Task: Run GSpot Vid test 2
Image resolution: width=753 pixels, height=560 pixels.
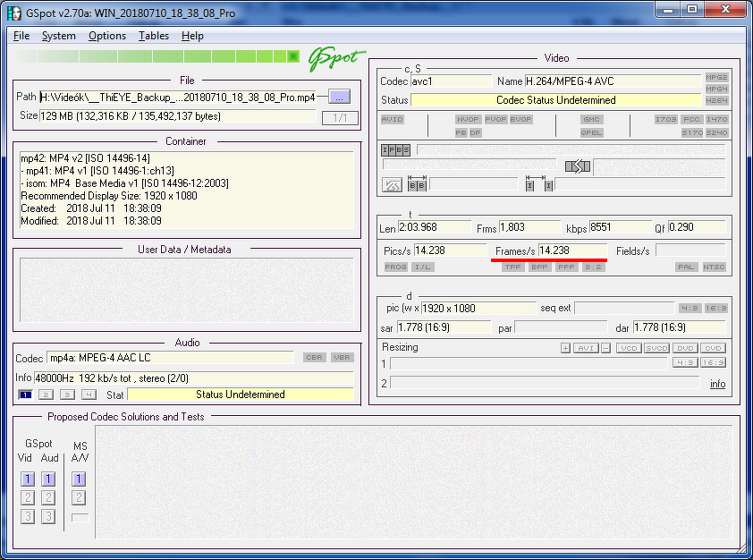Action: pos(28,497)
